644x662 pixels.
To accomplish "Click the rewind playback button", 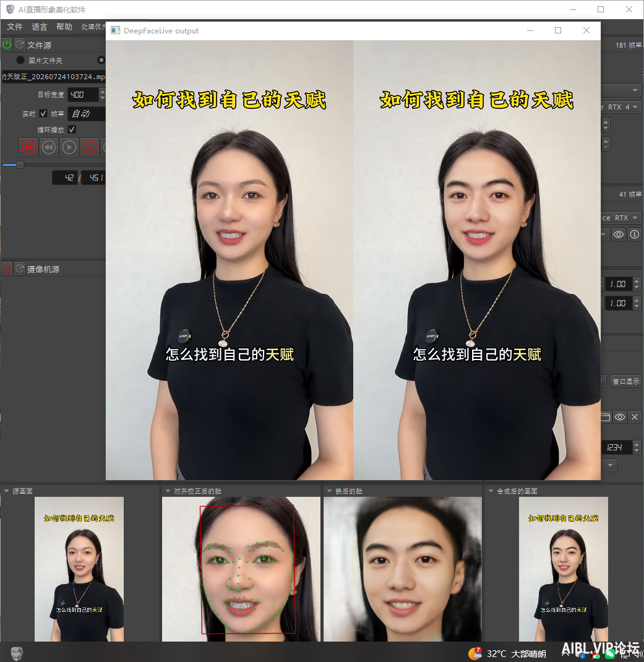I will pyautogui.click(x=49, y=147).
